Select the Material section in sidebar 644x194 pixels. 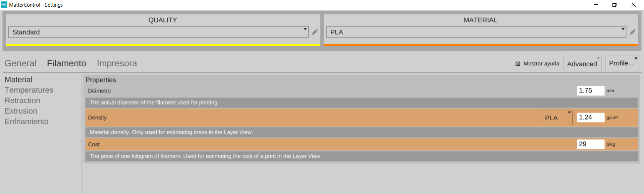coord(18,80)
